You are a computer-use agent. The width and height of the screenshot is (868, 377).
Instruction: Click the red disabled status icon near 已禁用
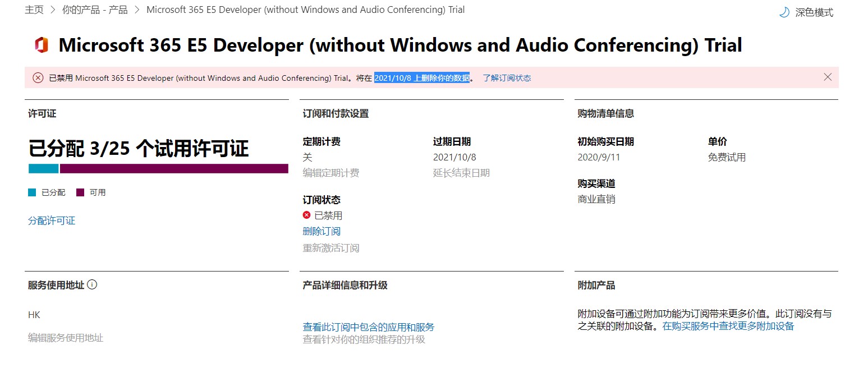306,215
